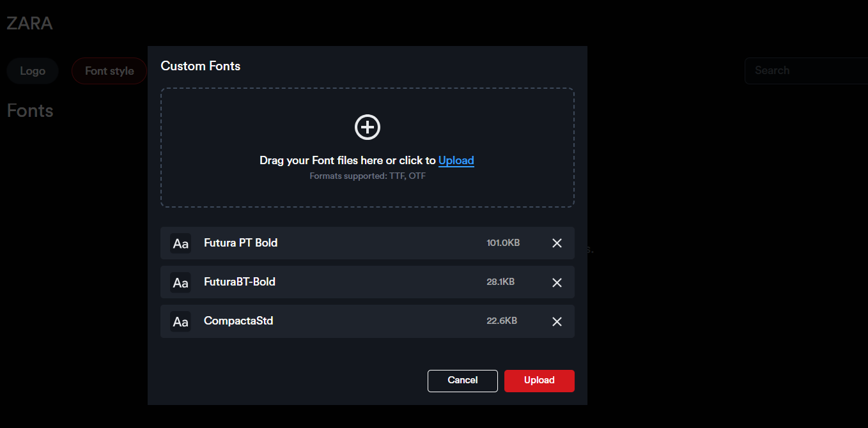Viewport: 868px width, 428px height.
Task: Click the CompactaStd font name
Action: [238, 321]
